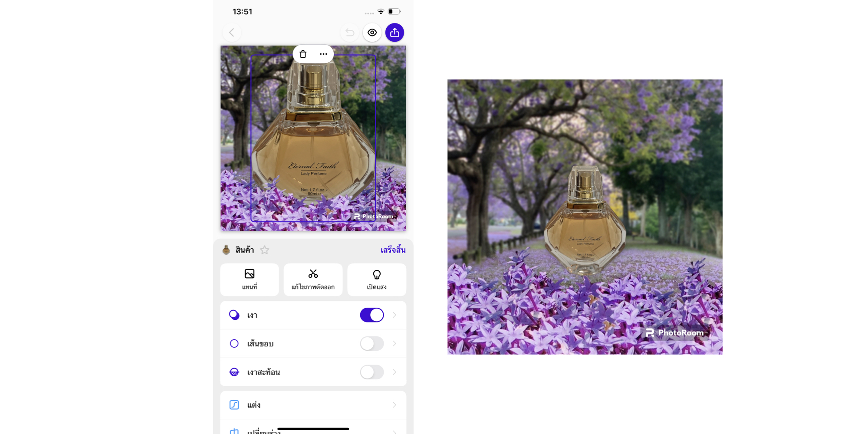Favorite the สินค้า layer with star icon
The width and height of the screenshot is (868, 434).
pyautogui.click(x=265, y=250)
